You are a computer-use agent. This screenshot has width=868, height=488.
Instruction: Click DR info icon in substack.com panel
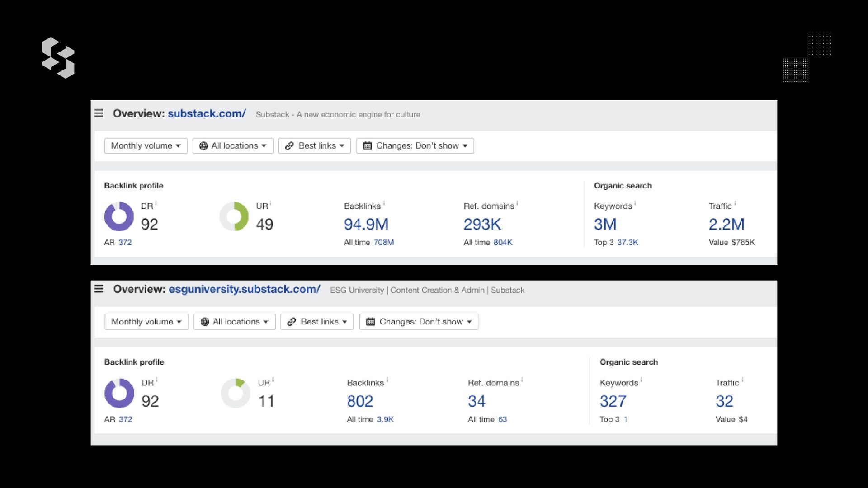click(x=156, y=203)
